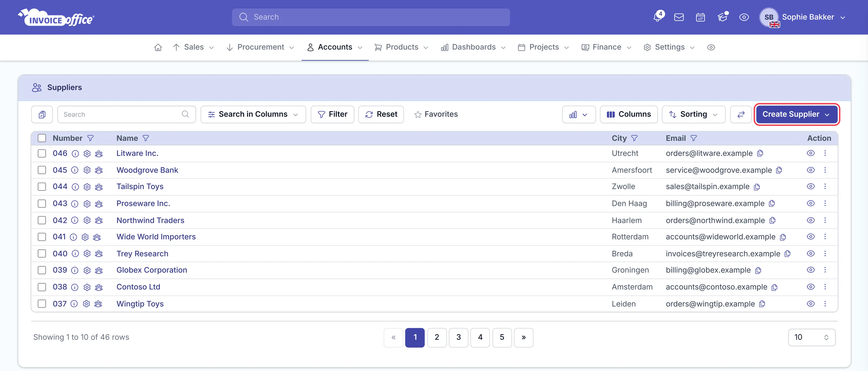Click the Name column filter funnel

[x=146, y=138]
